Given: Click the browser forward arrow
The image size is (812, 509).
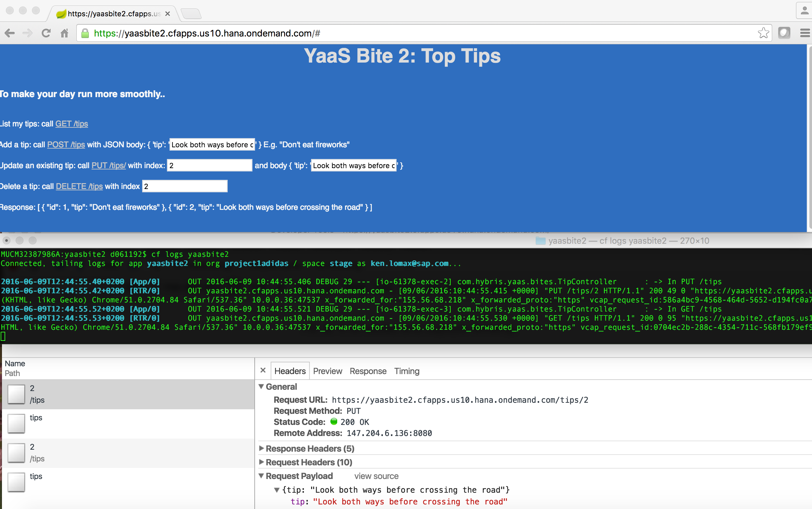Looking at the screenshot, I should point(28,33).
